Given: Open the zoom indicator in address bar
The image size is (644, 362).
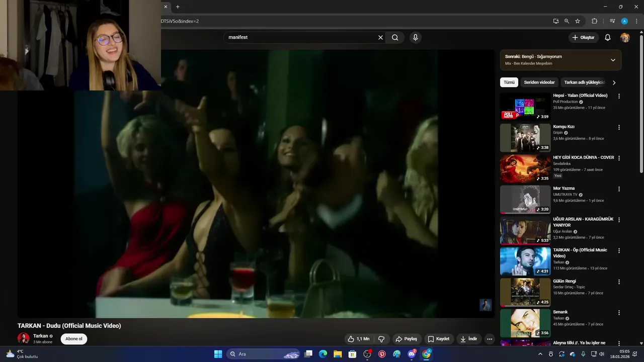Looking at the screenshot, I should (x=567, y=21).
